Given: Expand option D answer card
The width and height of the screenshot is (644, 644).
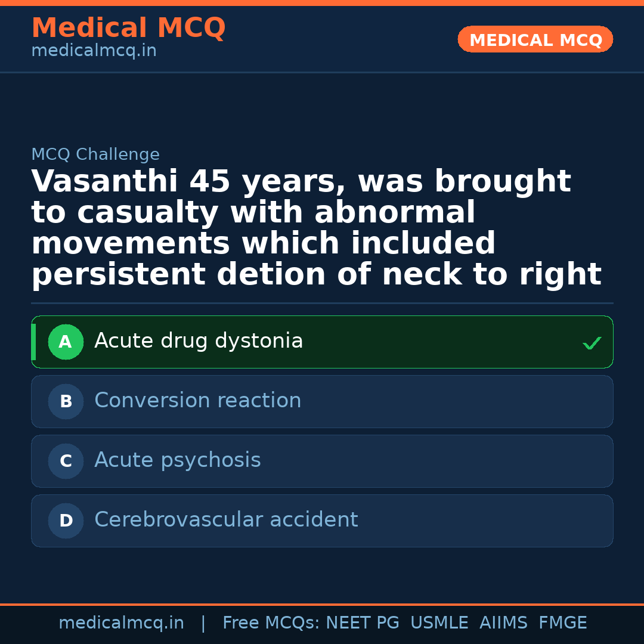Looking at the screenshot, I should 322,521.
